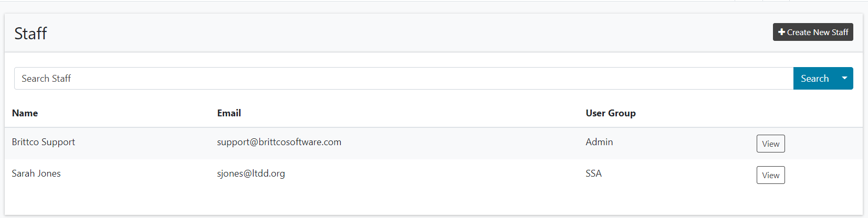868x218 pixels.
Task: Open View for Sarah Jones
Action: [770, 175]
